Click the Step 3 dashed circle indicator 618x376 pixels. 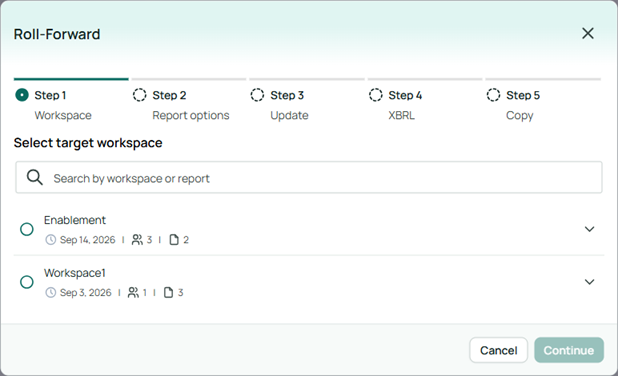pyautogui.click(x=257, y=95)
